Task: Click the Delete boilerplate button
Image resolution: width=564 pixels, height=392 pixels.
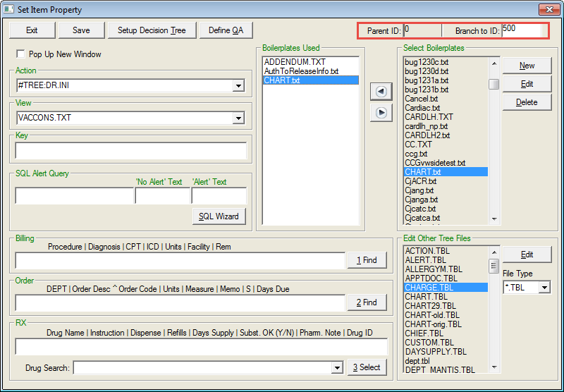Action: [527, 102]
